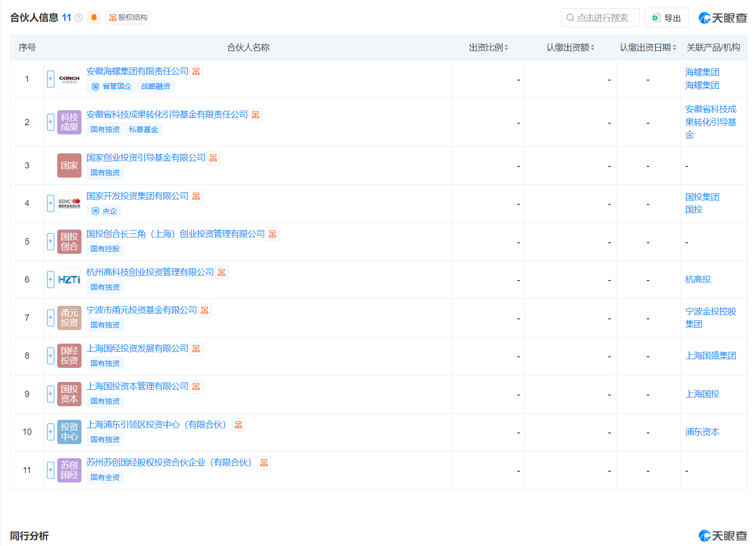Open 国投创合长三角（上海）创业投资管理有限公司 link
Image resolution: width=756 pixels, height=546 pixels.
[176, 234]
